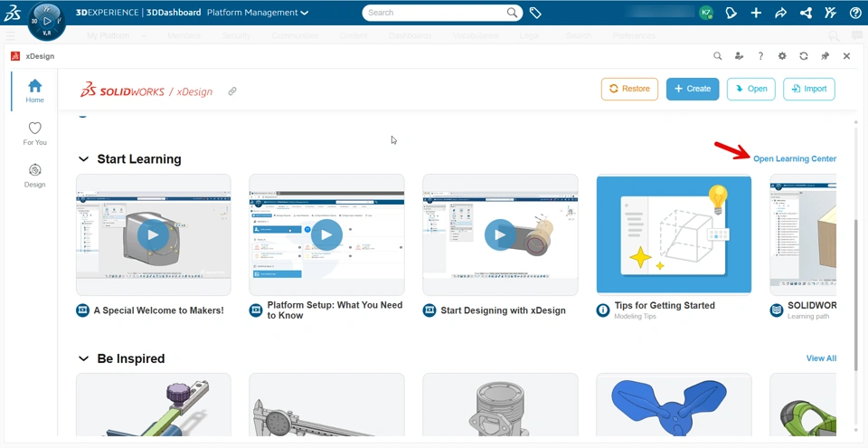Viewport: 868px width, 448px height.
Task: Open Design in the sidebar
Action: tap(35, 176)
